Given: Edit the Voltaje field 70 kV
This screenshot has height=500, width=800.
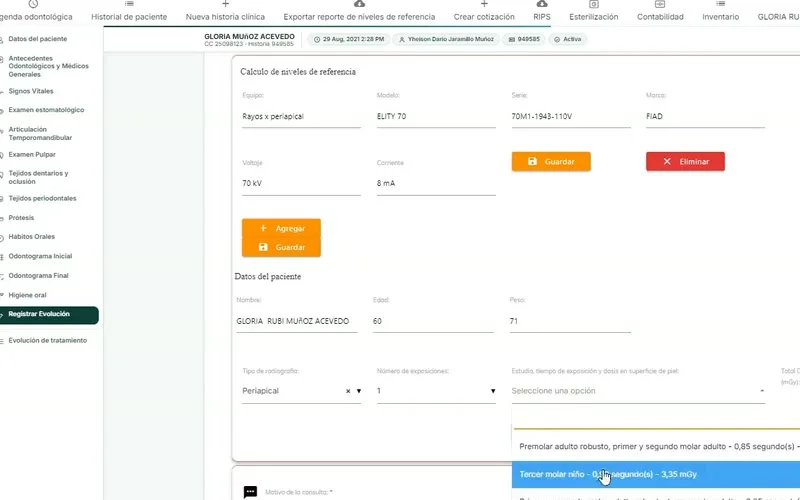Looking at the screenshot, I should coord(301,184).
